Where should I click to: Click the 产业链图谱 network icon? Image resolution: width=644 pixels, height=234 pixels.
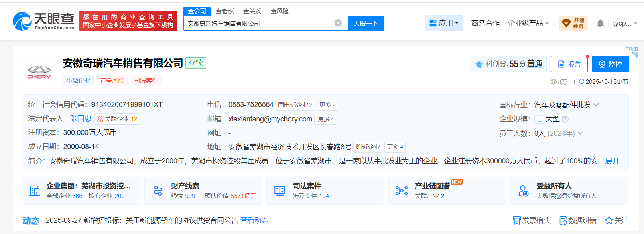tap(402, 191)
